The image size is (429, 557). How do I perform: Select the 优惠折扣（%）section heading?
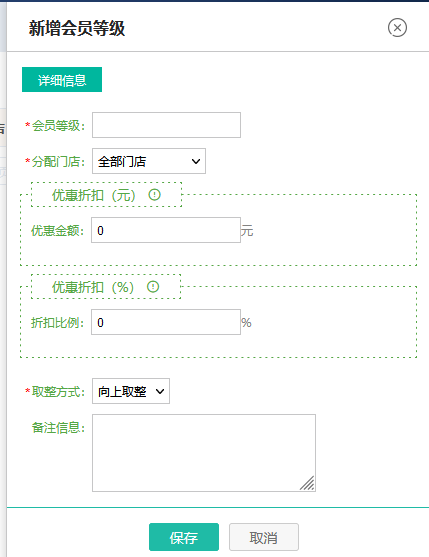tap(93, 287)
